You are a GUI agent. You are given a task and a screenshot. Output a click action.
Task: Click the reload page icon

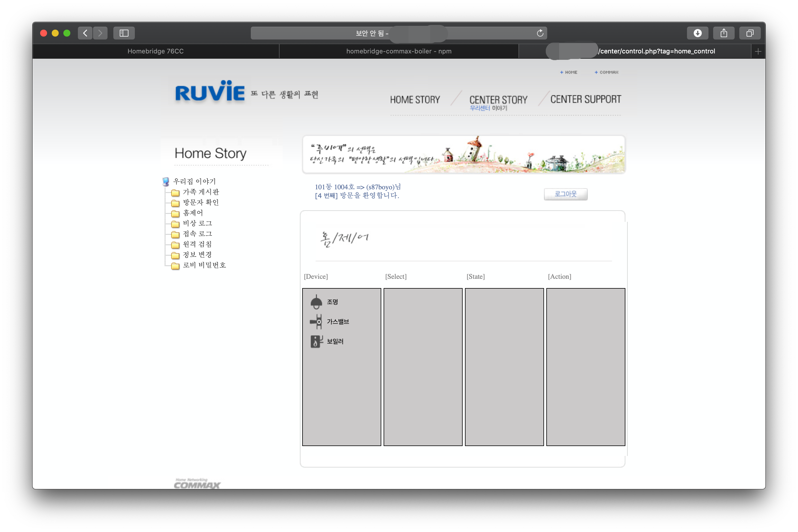coord(540,33)
